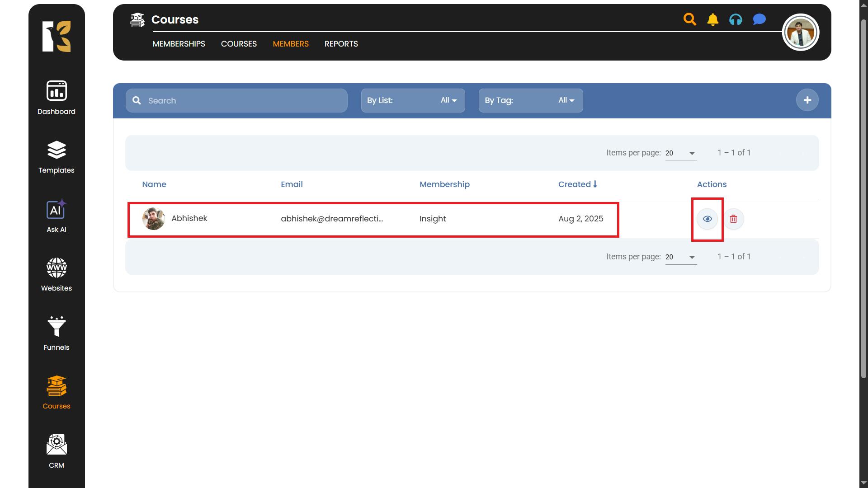Click the member Search input field
868x488 pixels.
tap(244, 100)
